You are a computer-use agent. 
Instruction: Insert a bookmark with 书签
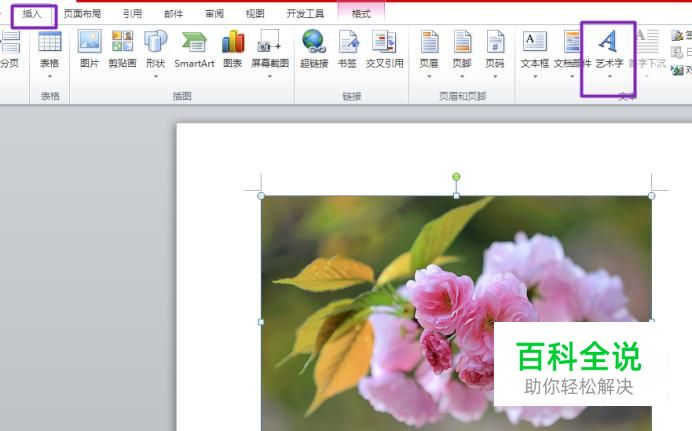pos(347,49)
